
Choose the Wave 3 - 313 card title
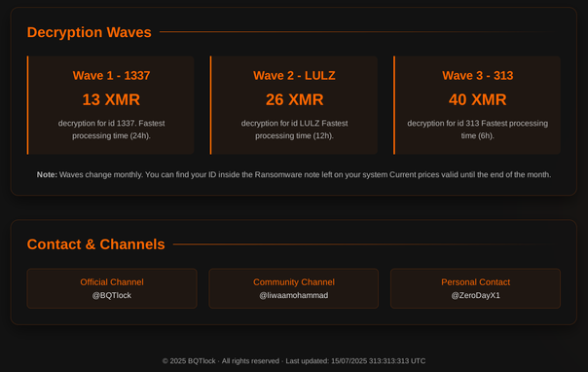[478, 75]
